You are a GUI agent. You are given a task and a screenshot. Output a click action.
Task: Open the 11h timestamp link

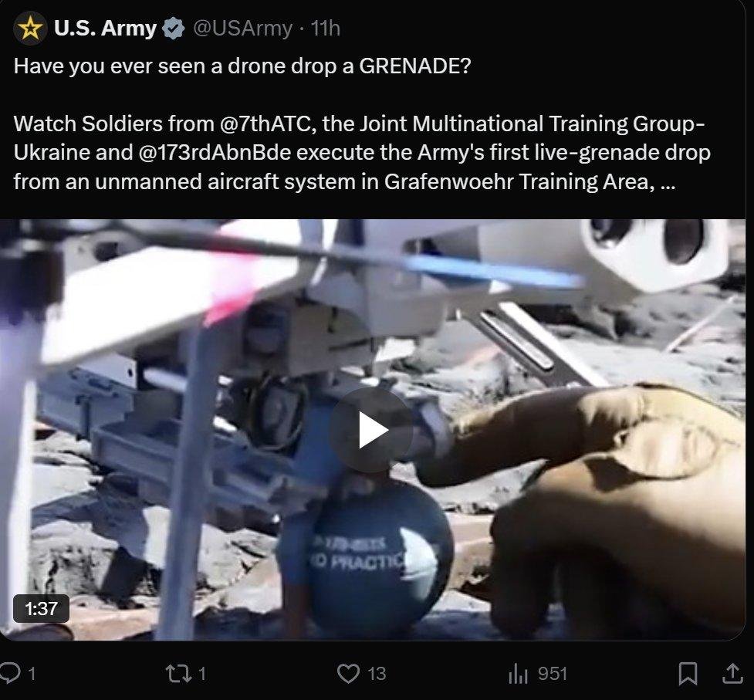[326, 29]
